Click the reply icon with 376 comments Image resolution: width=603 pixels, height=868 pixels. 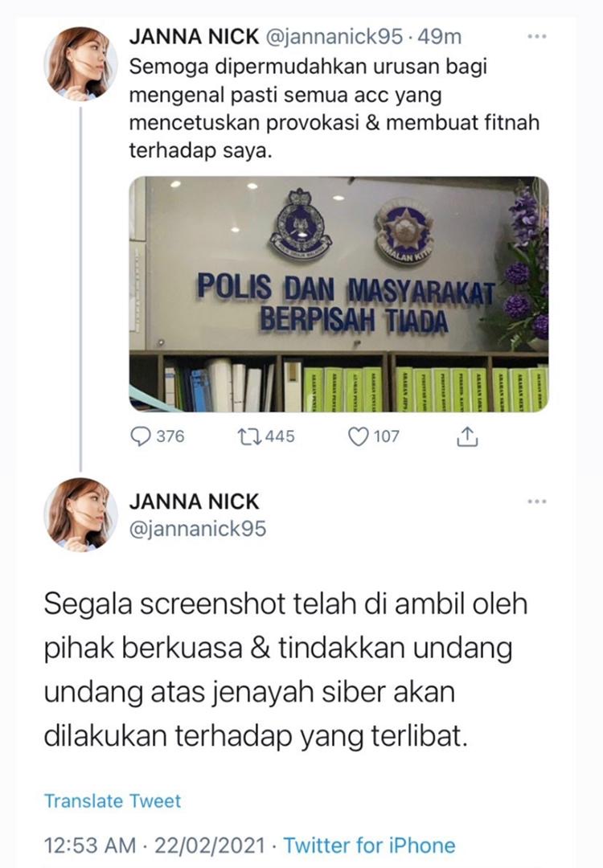point(141,436)
